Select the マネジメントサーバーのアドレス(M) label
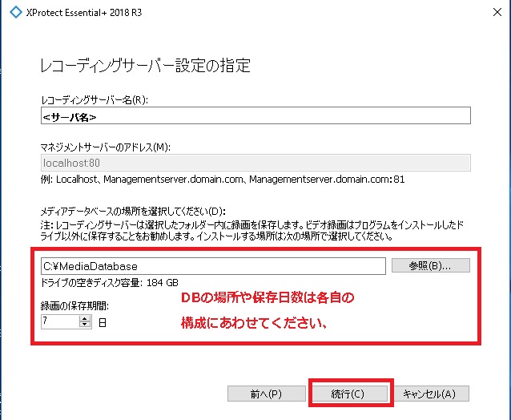 [x=105, y=147]
